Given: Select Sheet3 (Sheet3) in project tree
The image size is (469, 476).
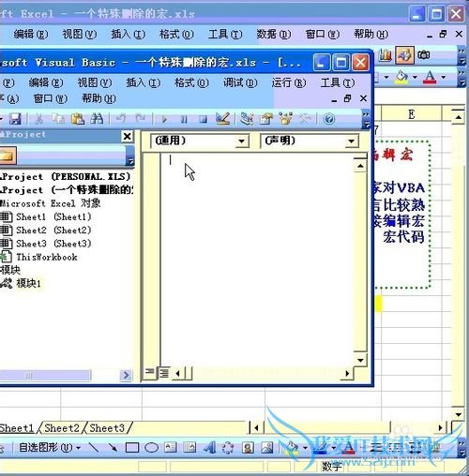Looking at the screenshot, I should [x=53, y=244].
